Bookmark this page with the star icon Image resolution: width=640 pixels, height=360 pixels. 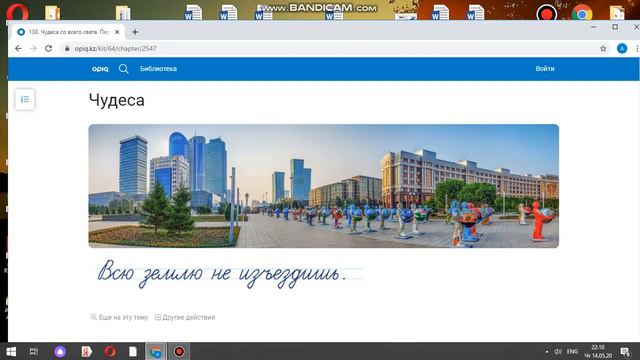pos(603,49)
